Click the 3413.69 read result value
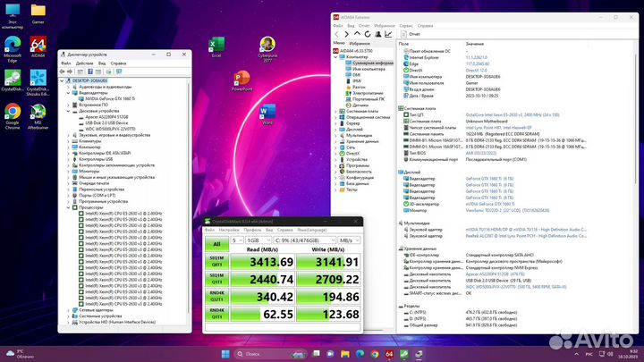The image size is (644, 362). tap(262, 262)
